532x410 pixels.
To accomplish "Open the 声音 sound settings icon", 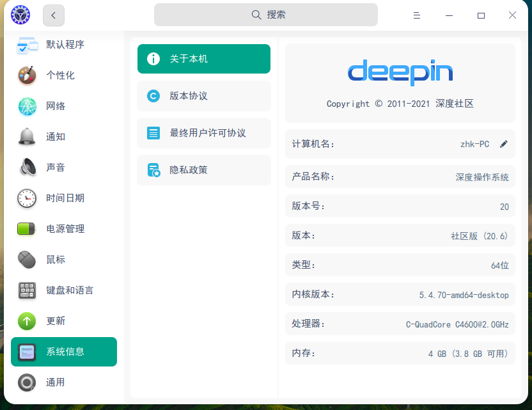I will click(26, 167).
